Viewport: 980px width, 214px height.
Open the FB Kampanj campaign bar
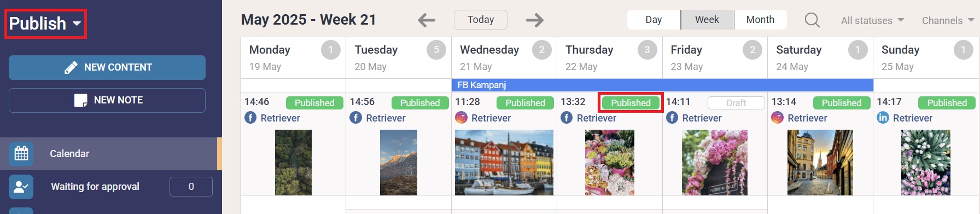662,85
